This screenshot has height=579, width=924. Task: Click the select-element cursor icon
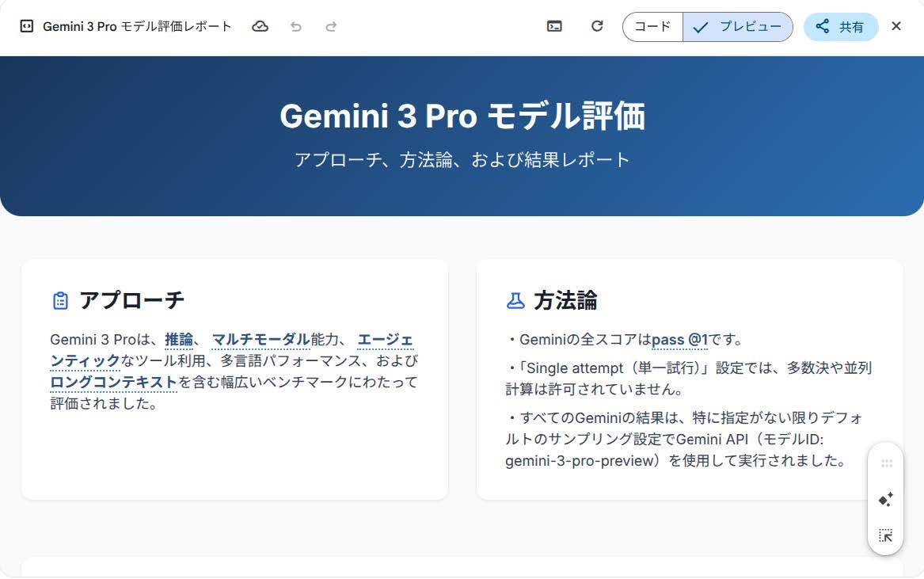(x=886, y=535)
